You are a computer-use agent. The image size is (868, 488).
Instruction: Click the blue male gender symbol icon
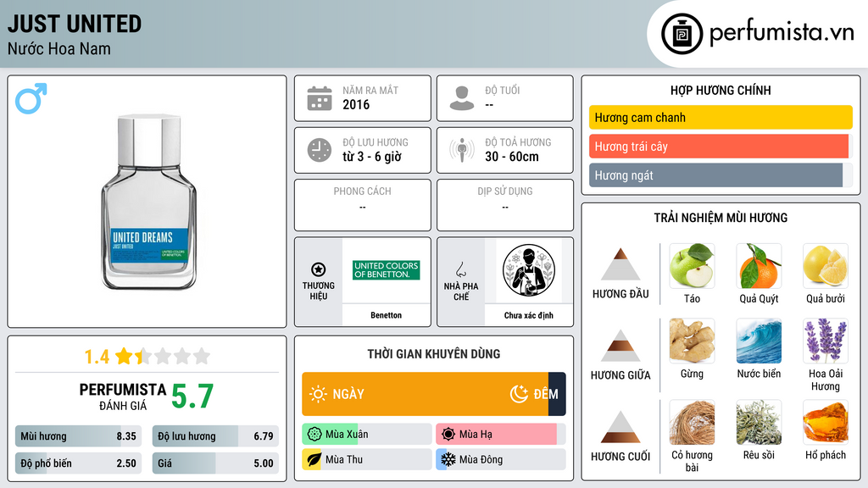click(x=31, y=98)
